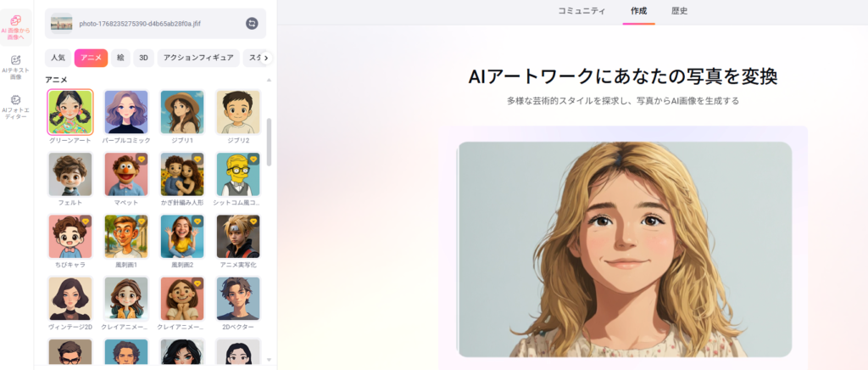Choose the パープルコミック style thumbnail
This screenshot has width=868, height=370.
(x=126, y=112)
